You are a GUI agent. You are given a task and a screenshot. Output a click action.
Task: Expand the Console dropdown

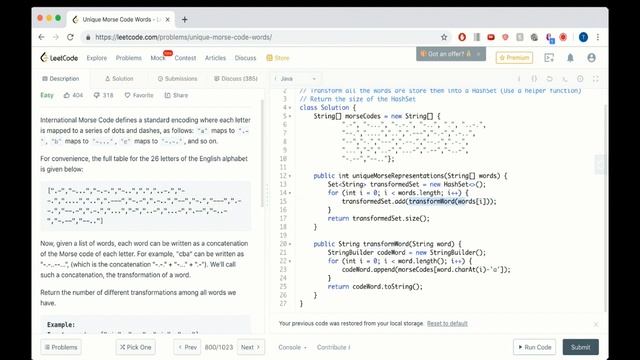(x=292, y=347)
